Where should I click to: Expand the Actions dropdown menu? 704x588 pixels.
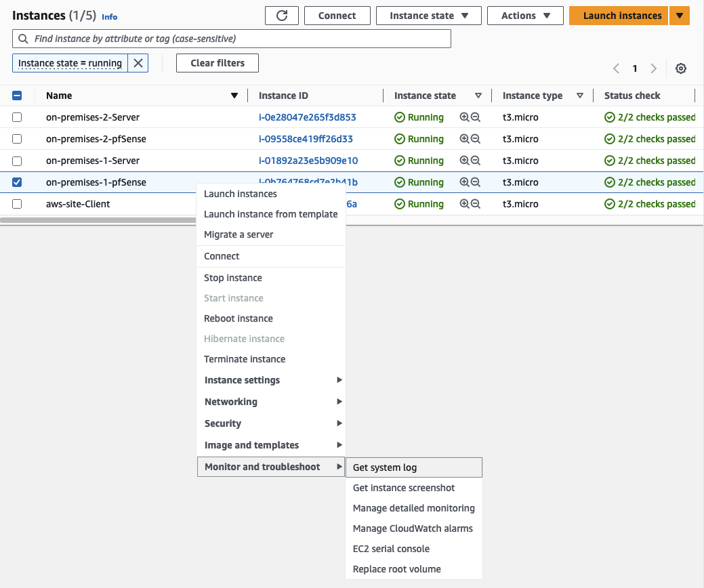525,16
